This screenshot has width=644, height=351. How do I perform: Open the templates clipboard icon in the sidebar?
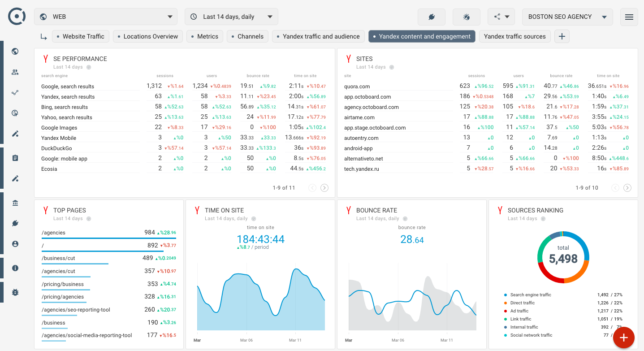point(15,158)
